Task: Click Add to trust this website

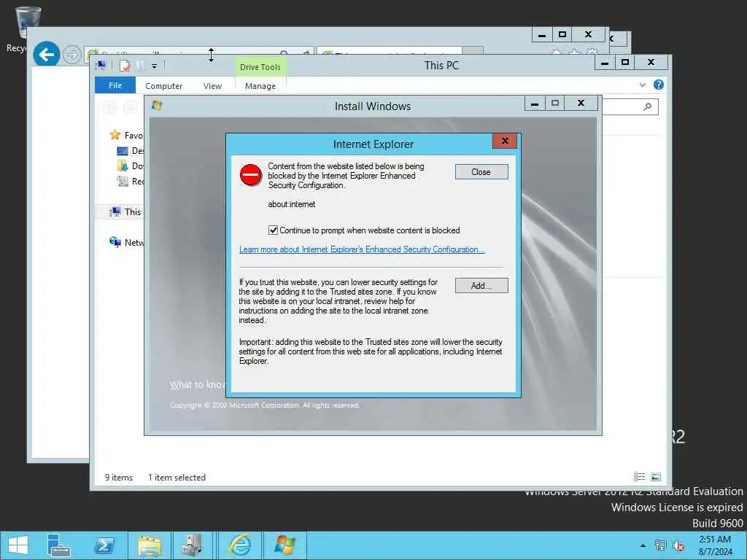Action: click(x=481, y=286)
